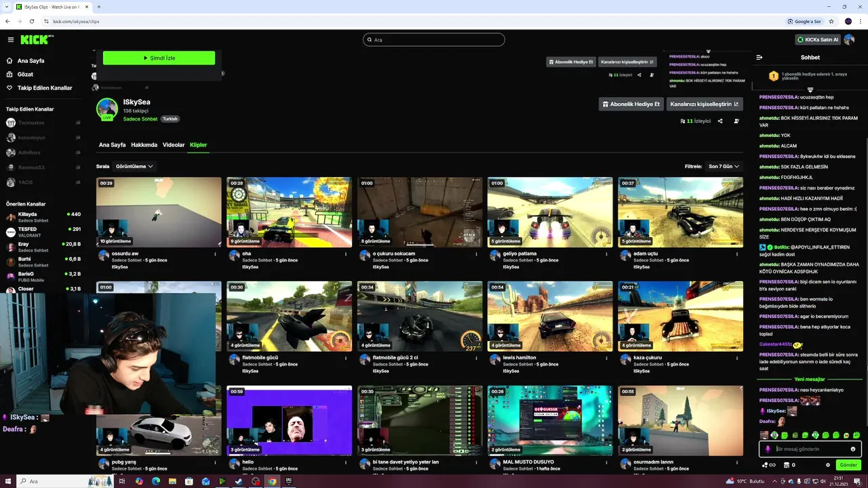
Task: Jump to Yeni mesajlar in chat
Action: pos(810,379)
